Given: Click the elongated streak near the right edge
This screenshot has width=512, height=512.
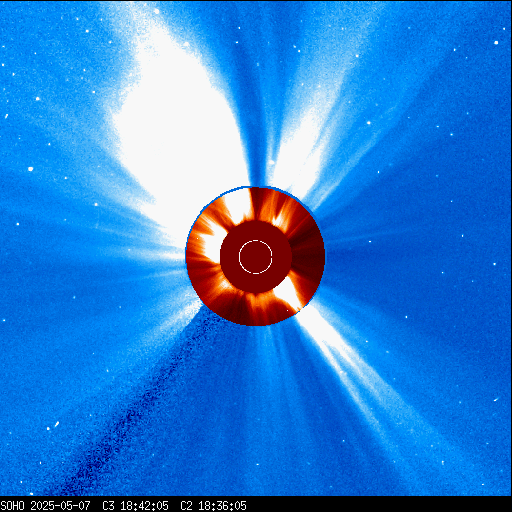Looking at the screenshot, I should coord(496,399).
